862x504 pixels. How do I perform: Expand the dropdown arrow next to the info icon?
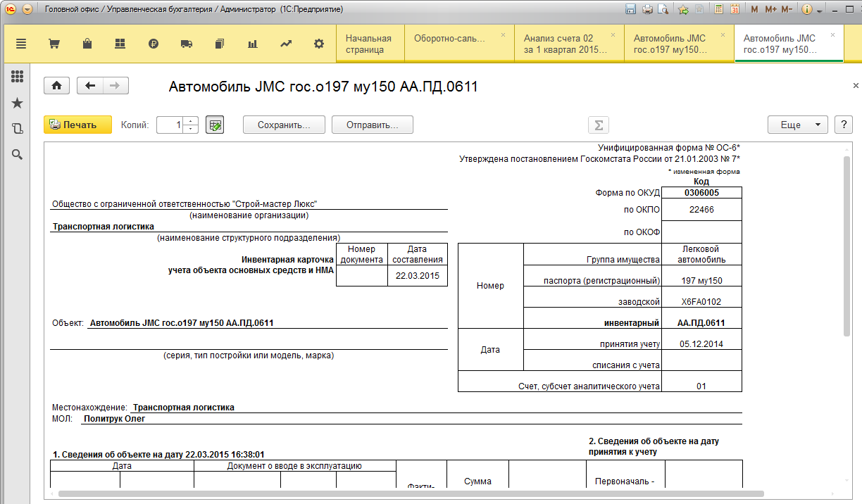819,10
